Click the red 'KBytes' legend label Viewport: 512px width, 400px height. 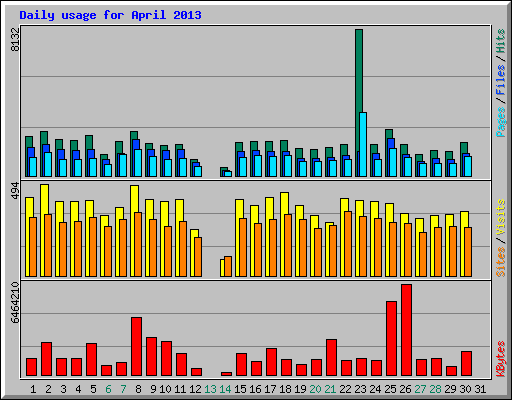pyautogui.click(x=500, y=359)
